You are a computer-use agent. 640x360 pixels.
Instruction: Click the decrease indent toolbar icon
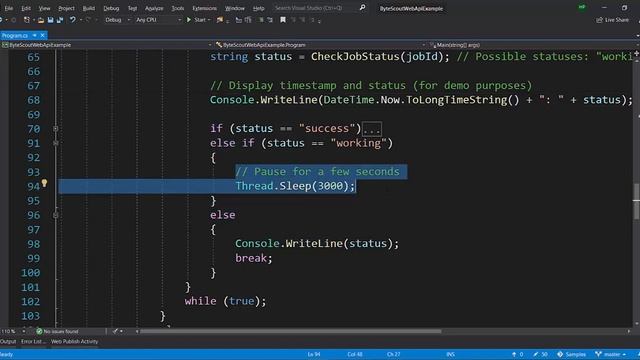261,20
